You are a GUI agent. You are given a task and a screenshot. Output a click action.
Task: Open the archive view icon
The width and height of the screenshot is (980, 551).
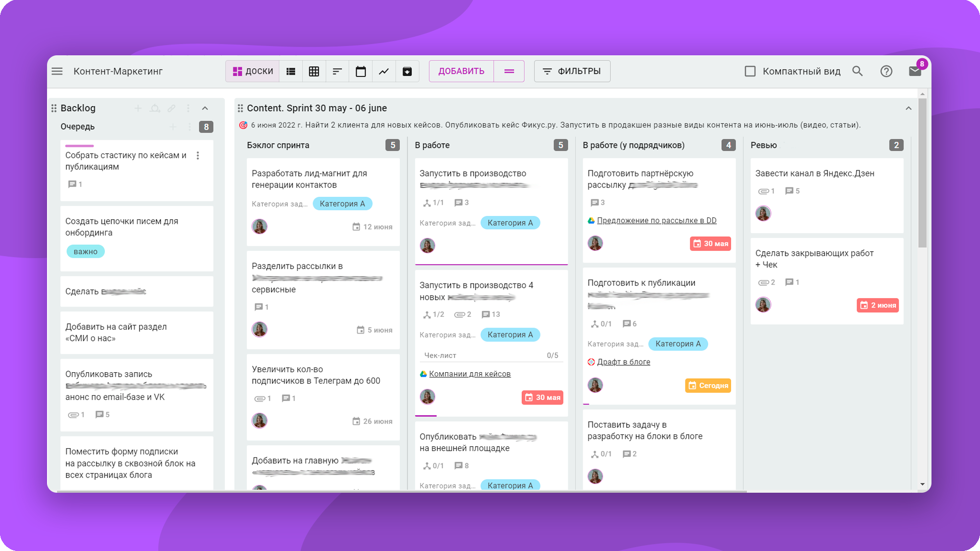click(x=407, y=72)
